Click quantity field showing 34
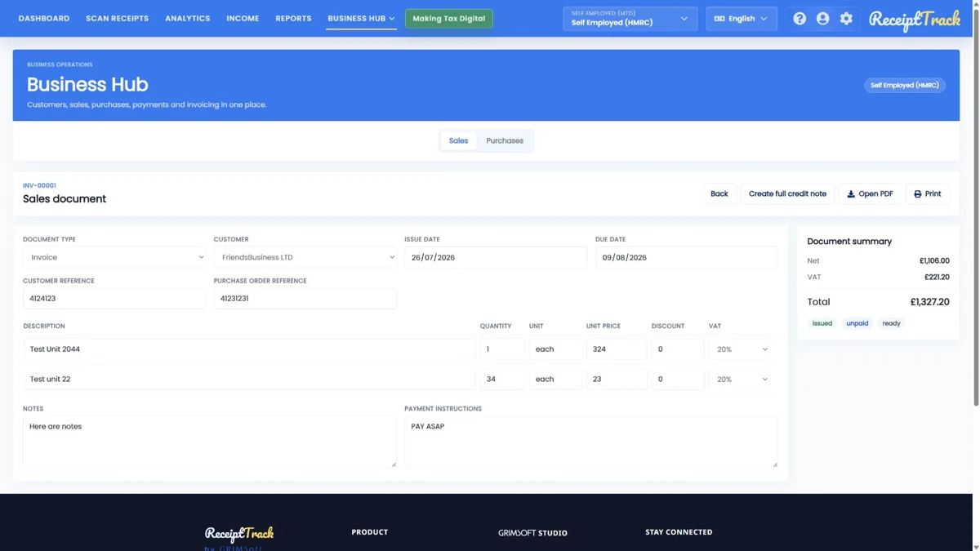980x551 pixels. click(502, 379)
